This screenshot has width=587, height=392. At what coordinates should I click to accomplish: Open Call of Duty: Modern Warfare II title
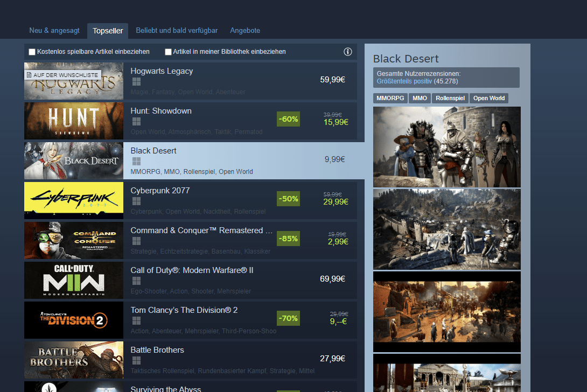pos(192,270)
